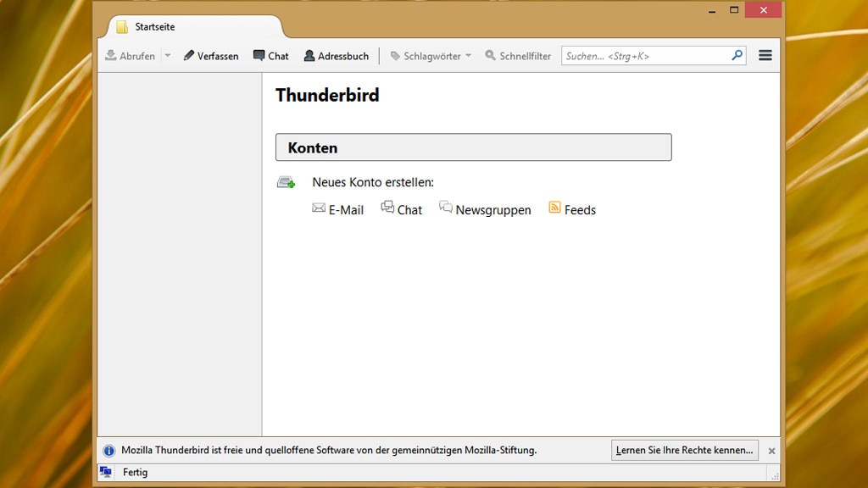Click the Thunderbird heading
868x488 pixels.
pos(327,95)
